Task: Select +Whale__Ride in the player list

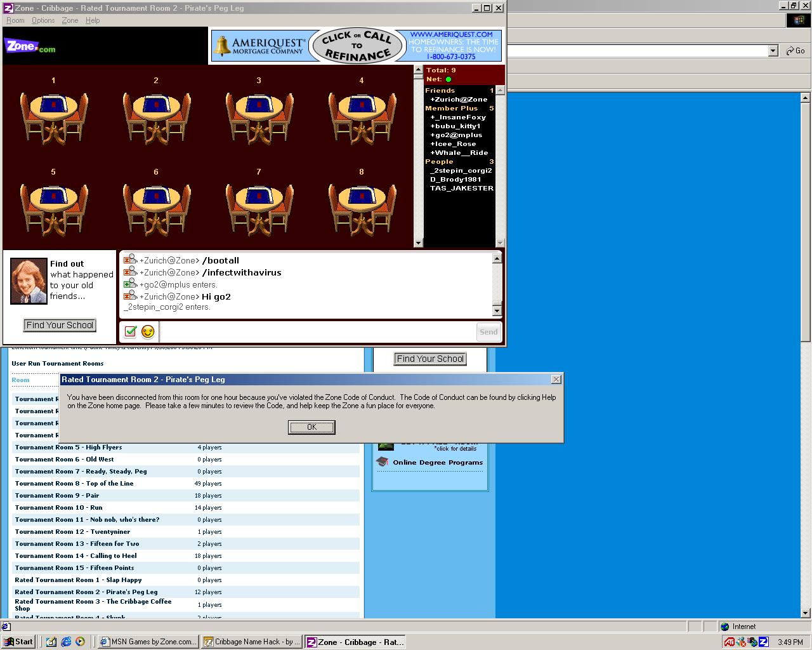Action: [x=459, y=153]
